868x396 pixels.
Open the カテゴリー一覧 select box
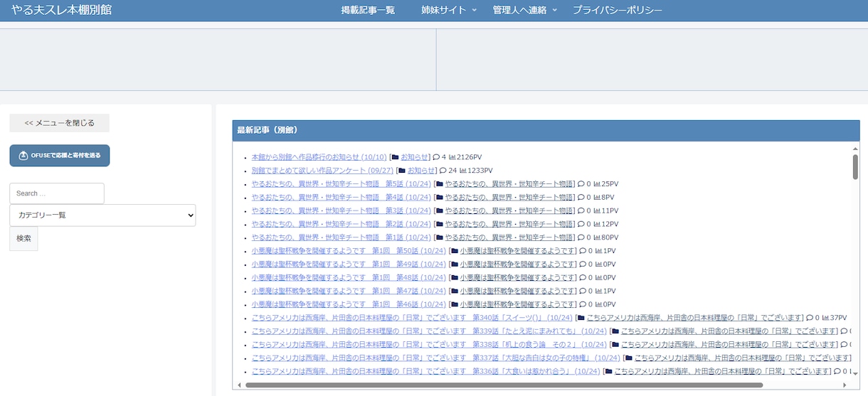(x=102, y=215)
